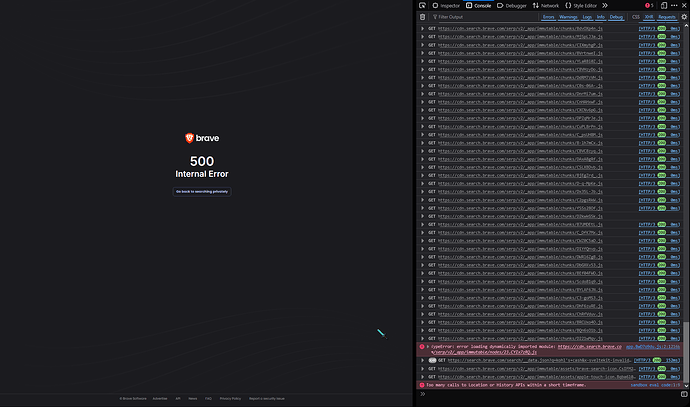The height and width of the screenshot is (407, 690).
Task: Open the Privacy Policy footer link
Action: [230, 399]
